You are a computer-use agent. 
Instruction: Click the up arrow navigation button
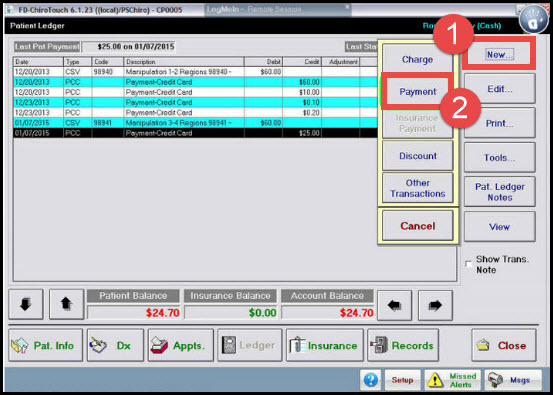tap(67, 304)
